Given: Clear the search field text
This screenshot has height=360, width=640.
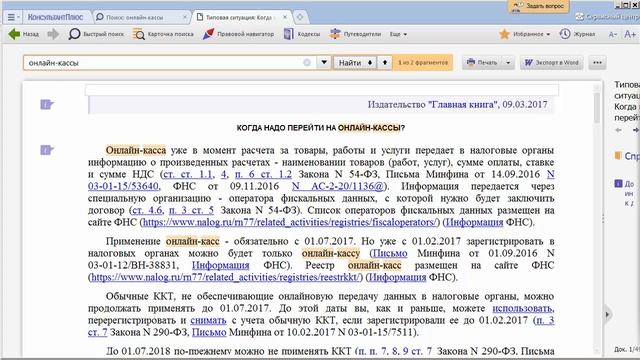Looking at the screenshot, I should tap(307, 62).
